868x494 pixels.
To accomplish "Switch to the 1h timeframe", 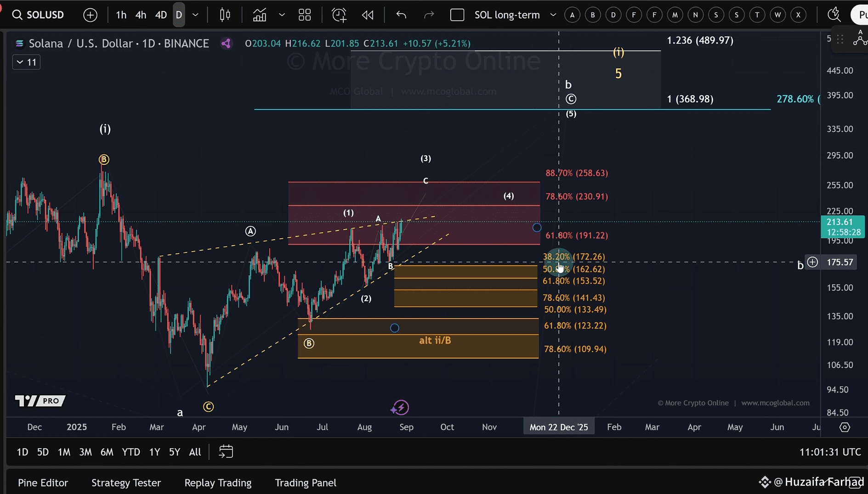I will coord(121,15).
